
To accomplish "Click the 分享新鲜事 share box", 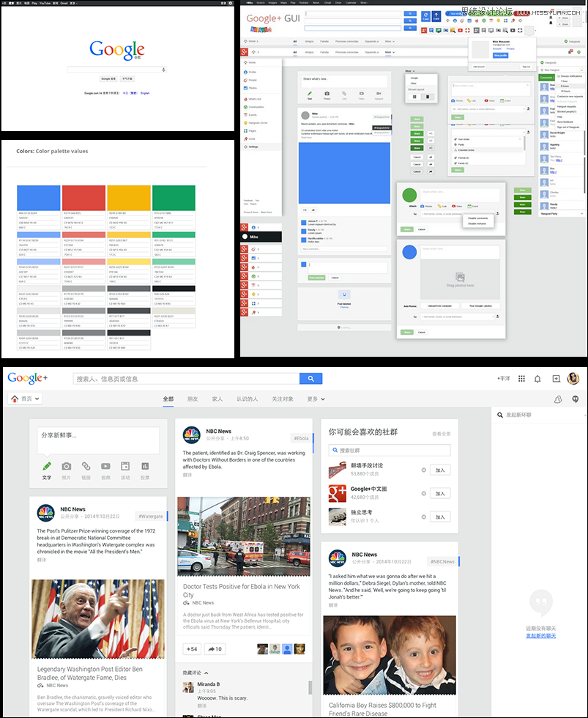I will click(98, 440).
